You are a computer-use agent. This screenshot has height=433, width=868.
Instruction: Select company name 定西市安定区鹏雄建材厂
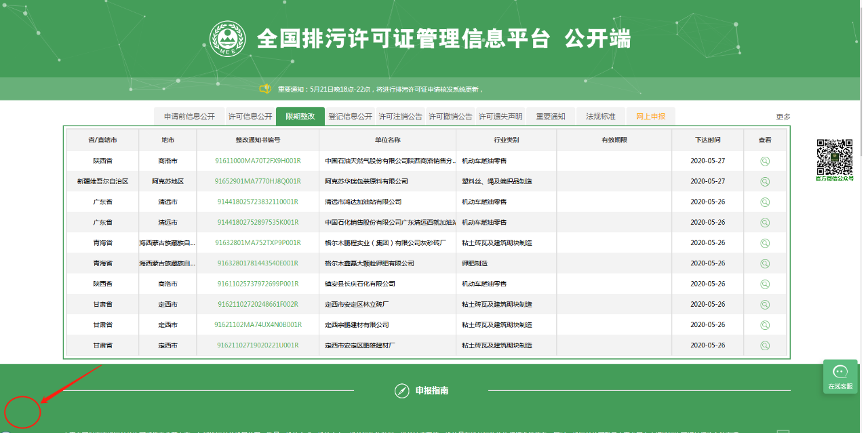tap(360, 345)
